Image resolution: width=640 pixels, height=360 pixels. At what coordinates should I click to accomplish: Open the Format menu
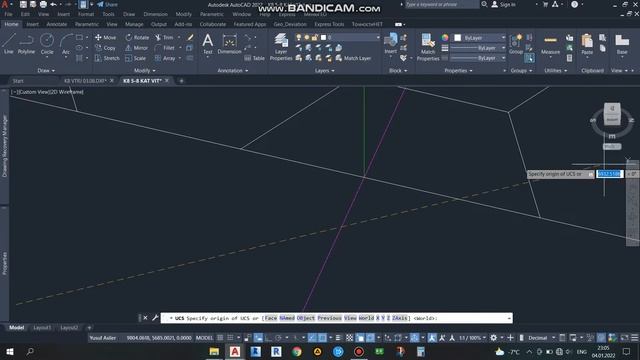[86, 14]
